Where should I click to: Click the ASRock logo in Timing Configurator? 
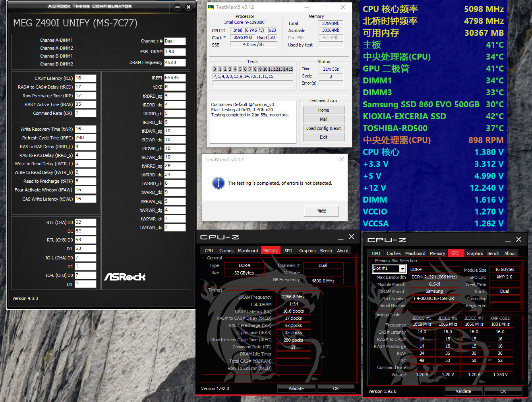125,277
